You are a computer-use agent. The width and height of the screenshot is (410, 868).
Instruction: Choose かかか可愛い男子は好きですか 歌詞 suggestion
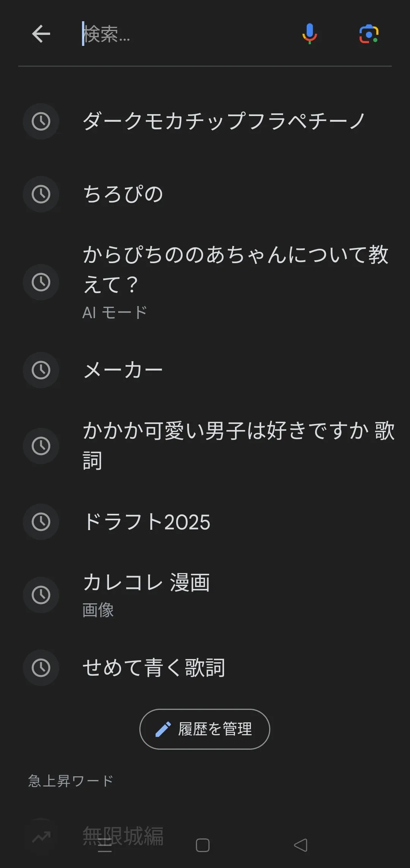238,446
